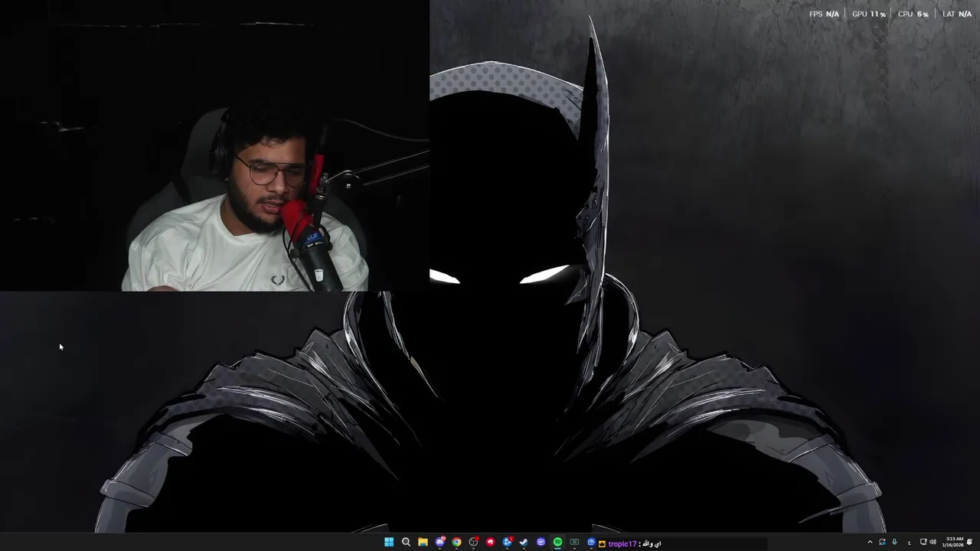980x551 pixels.
Task: Open the clock showing 3:13 AM
Action: click(x=954, y=542)
